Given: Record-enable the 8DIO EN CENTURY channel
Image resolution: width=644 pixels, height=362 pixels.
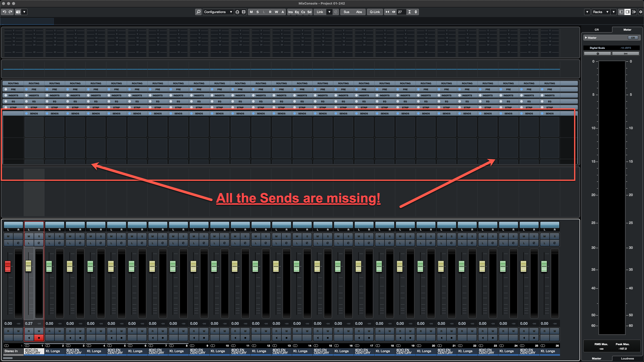Looking at the screenshot, I should 39,338.
